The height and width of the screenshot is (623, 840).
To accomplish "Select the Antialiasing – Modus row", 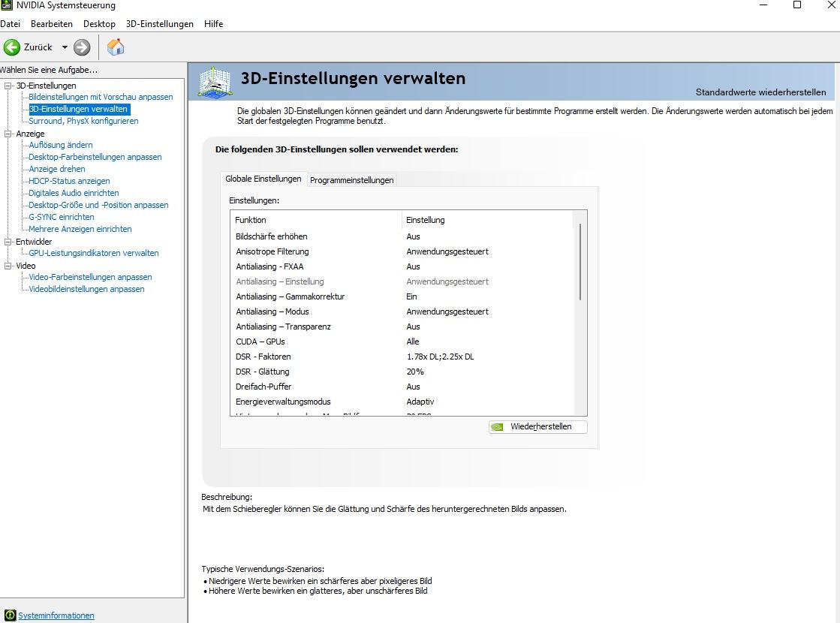I will (x=402, y=311).
